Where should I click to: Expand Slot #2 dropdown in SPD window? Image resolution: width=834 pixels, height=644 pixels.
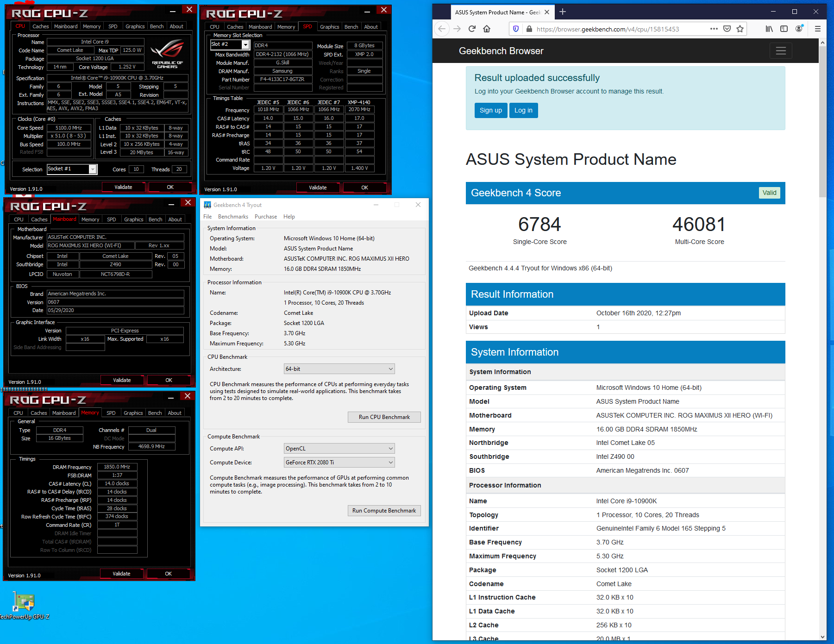[245, 44]
